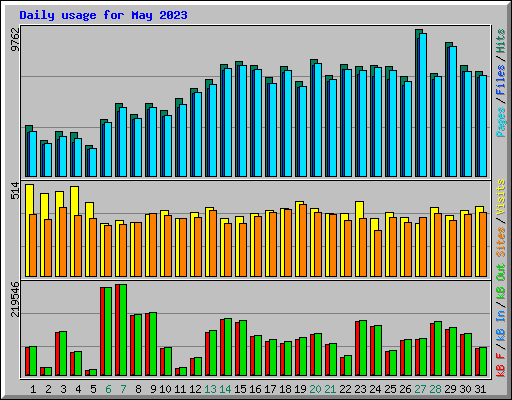
Task: Select weekend day 7 label
Action: pyautogui.click(x=123, y=389)
